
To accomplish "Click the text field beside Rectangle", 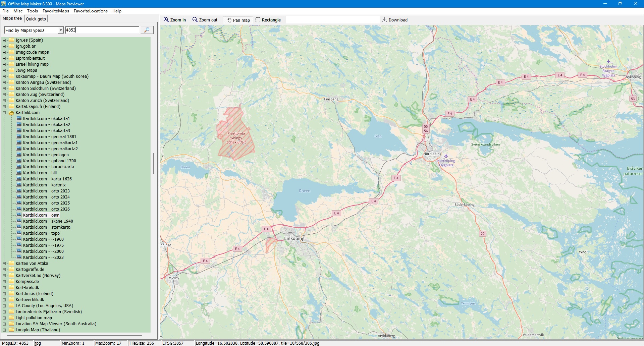I will pos(332,20).
